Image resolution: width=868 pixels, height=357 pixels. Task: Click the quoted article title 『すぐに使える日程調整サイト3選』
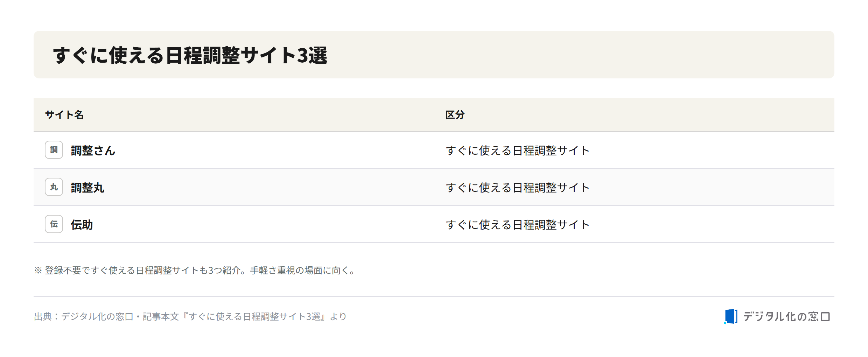click(x=254, y=316)
